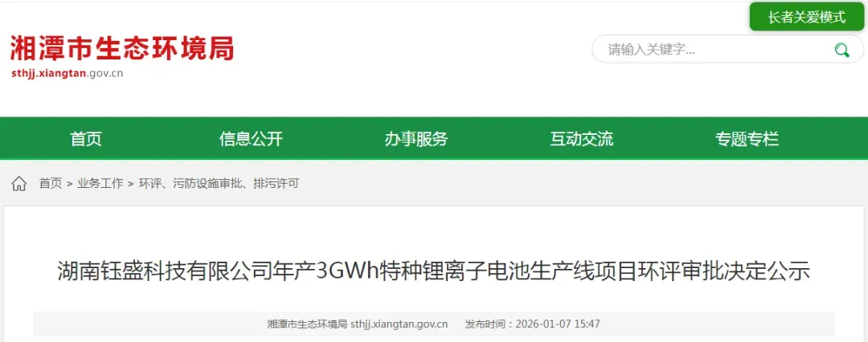This screenshot has height=342, width=868.
Task: Open 环评、污防设施审批、排污许可 breadcrumb category
Action: [x=219, y=184]
